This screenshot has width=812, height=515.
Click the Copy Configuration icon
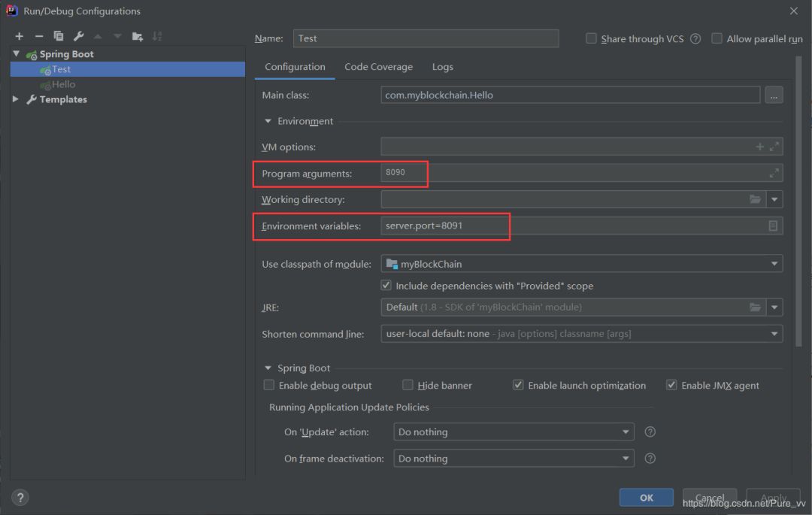coord(59,36)
